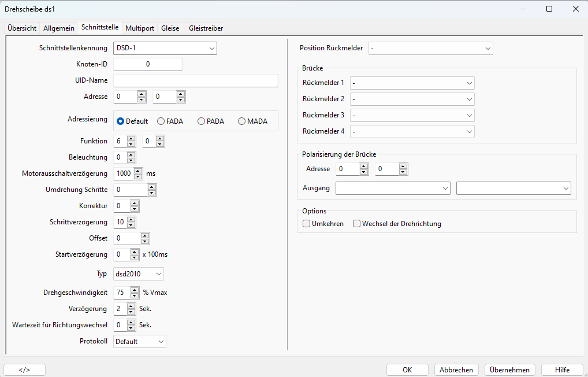Open the Schnittstellenkennung dropdown
The image size is (588, 377).
point(165,48)
